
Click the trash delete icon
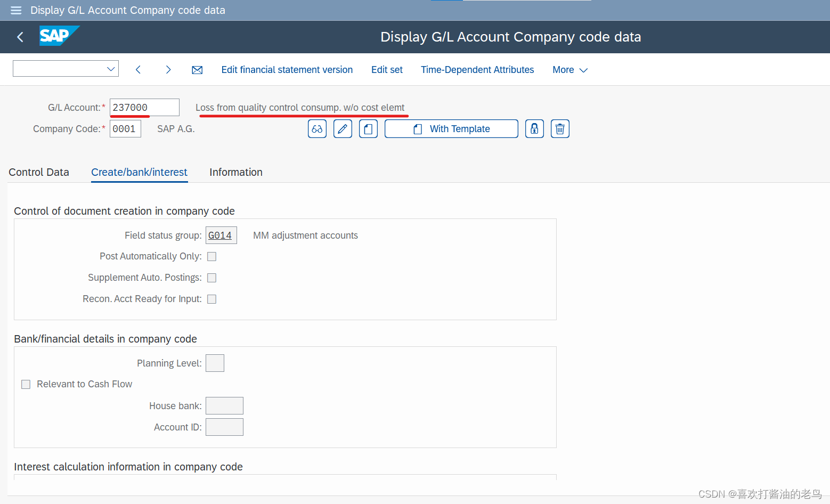click(560, 128)
